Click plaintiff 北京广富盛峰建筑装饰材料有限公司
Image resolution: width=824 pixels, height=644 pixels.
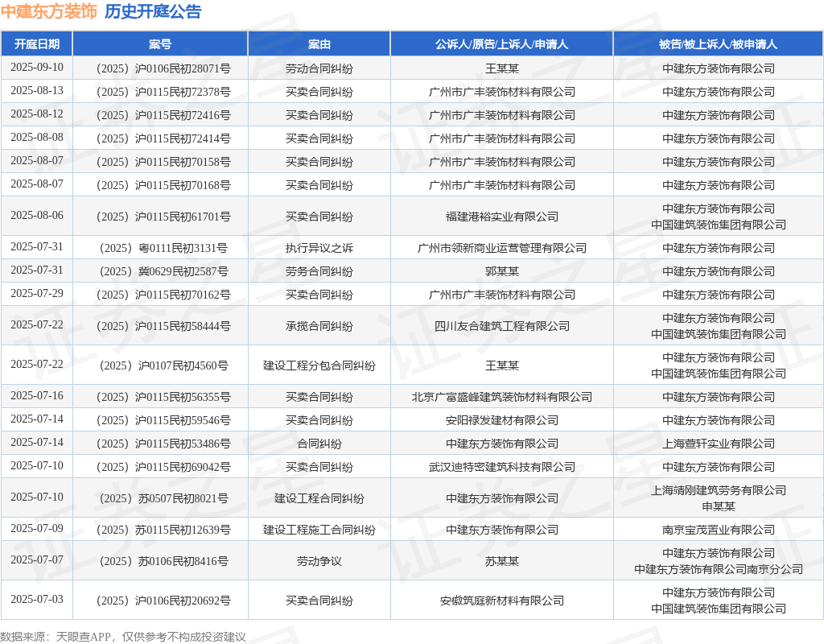[502, 397]
